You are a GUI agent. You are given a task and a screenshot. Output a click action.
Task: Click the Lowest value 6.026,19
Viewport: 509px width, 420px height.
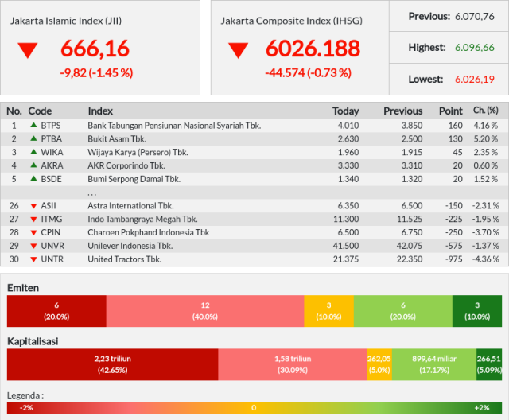475,80
